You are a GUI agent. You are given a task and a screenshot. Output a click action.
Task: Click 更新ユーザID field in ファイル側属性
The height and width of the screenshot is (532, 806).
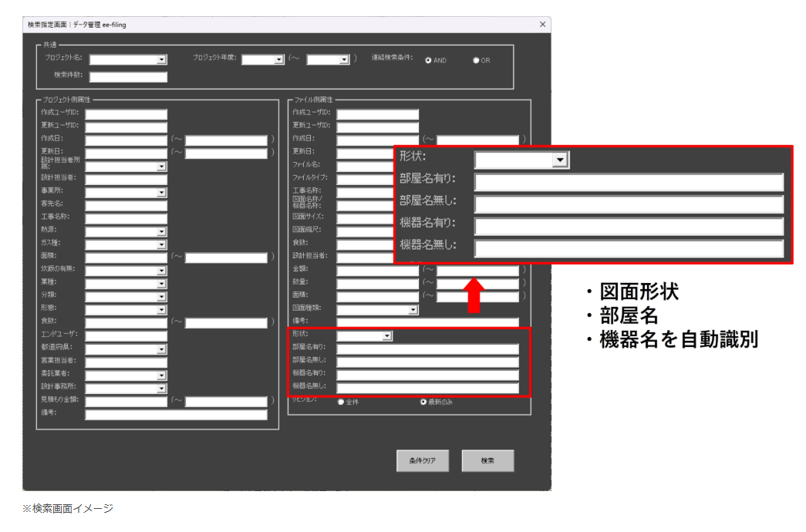(377, 127)
